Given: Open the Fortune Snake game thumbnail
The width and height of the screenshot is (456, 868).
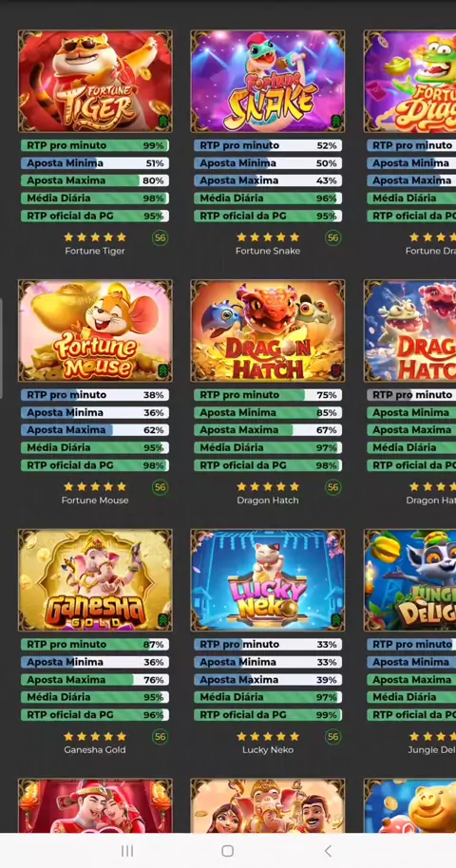Looking at the screenshot, I should (x=268, y=82).
